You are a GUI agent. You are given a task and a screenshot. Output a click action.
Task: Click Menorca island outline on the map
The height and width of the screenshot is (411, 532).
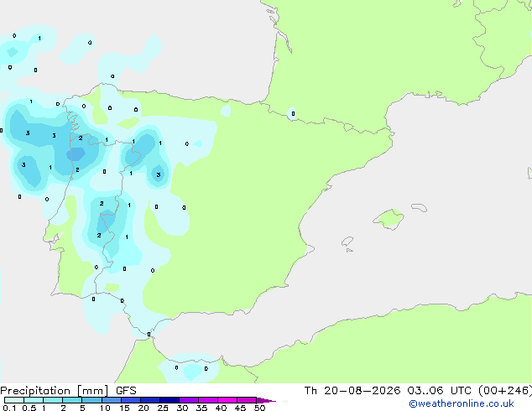point(420,207)
